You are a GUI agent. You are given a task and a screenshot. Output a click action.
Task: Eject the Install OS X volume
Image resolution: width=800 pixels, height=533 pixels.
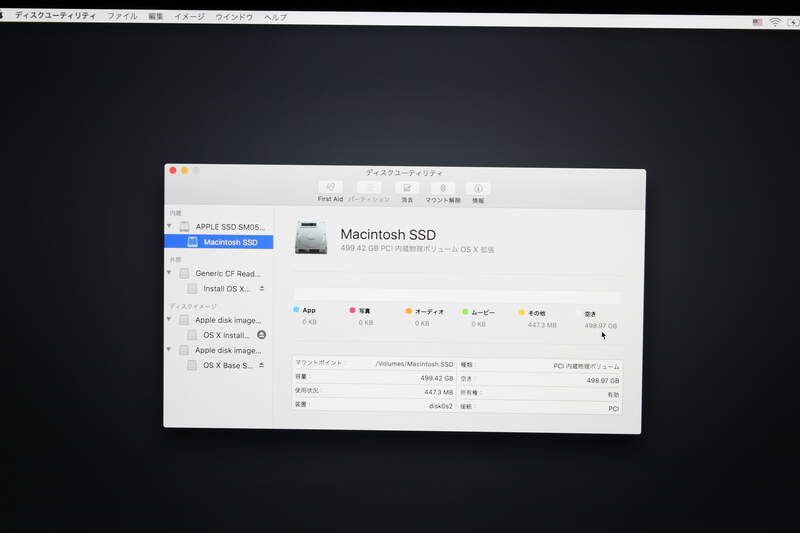click(x=262, y=288)
